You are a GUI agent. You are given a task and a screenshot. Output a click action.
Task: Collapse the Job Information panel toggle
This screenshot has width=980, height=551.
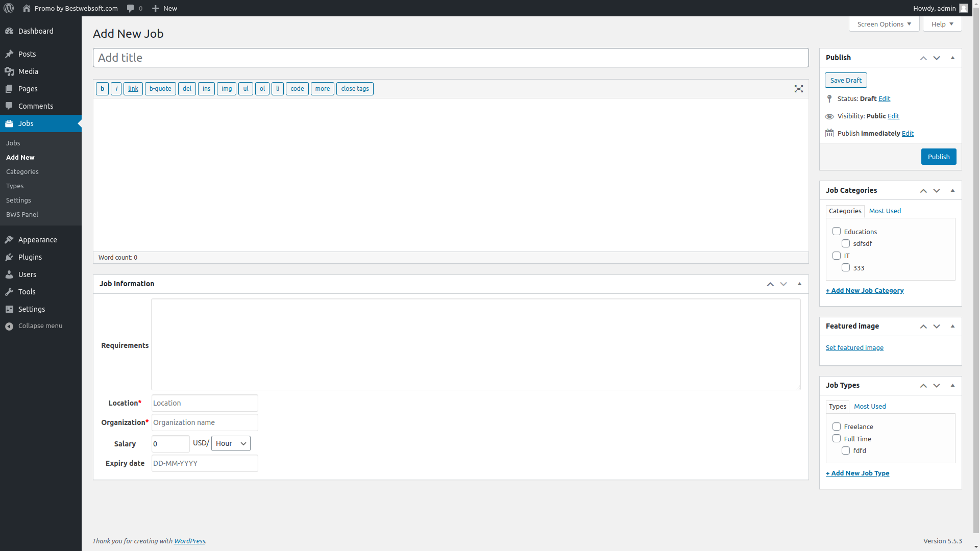click(799, 284)
